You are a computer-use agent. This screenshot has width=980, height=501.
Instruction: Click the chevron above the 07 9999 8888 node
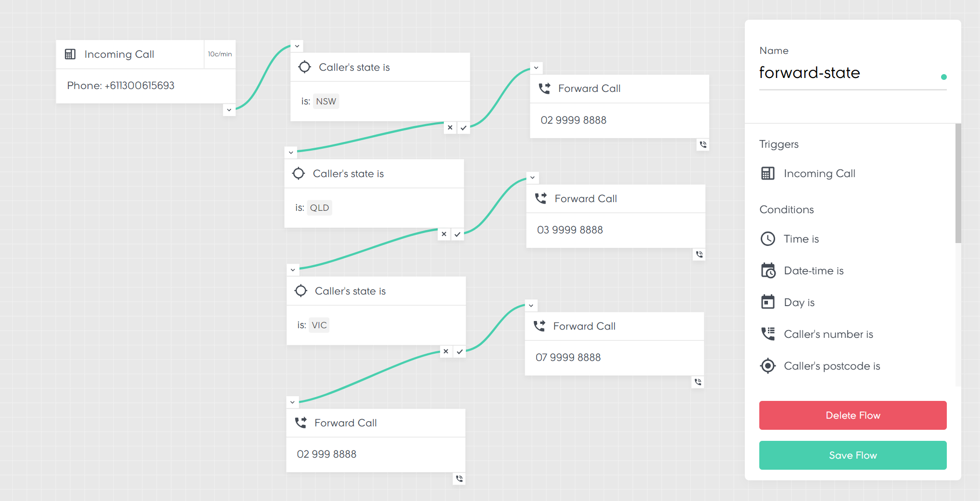[x=531, y=306]
